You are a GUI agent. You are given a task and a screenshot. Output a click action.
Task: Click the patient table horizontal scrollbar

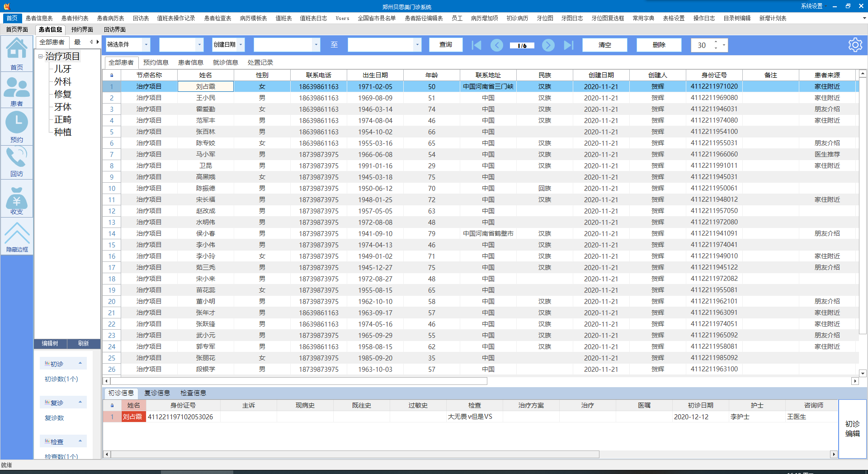(x=299, y=381)
